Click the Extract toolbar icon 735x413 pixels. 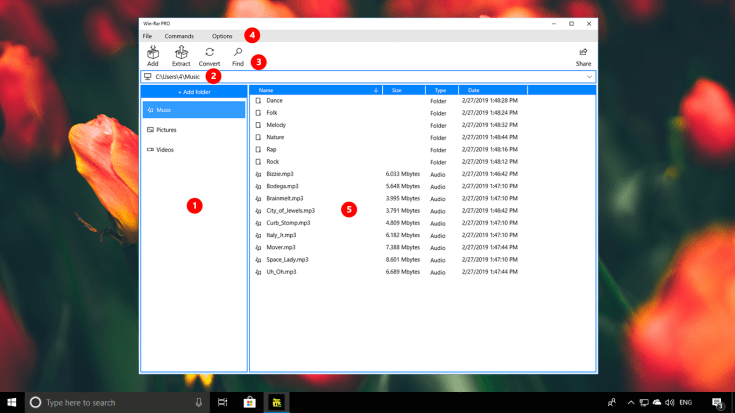[x=181, y=53]
